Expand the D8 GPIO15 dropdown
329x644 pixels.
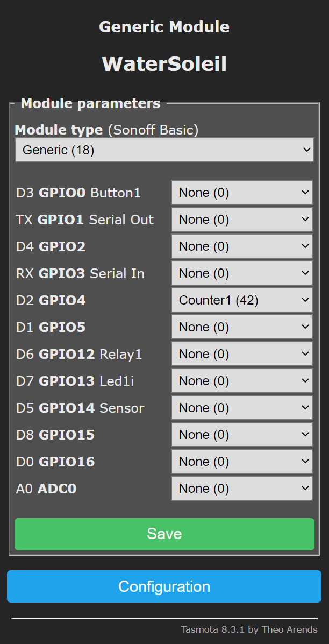tap(241, 435)
